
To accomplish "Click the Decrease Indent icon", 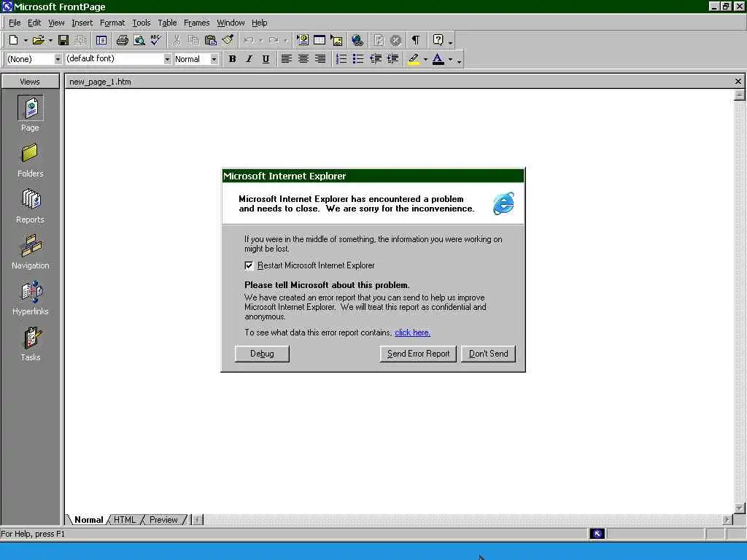I will [x=376, y=59].
